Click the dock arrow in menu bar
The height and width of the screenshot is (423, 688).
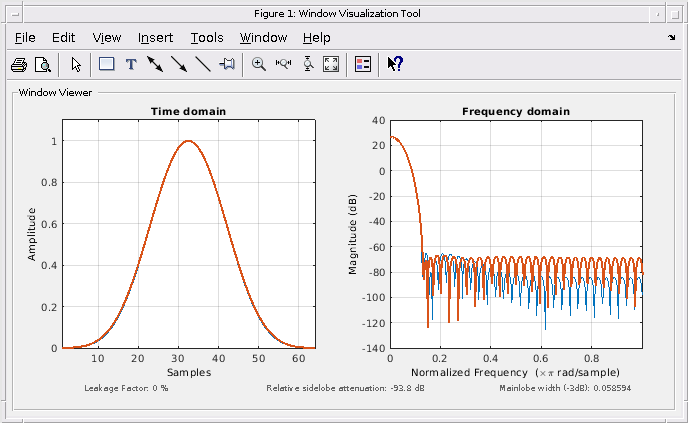(x=672, y=38)
